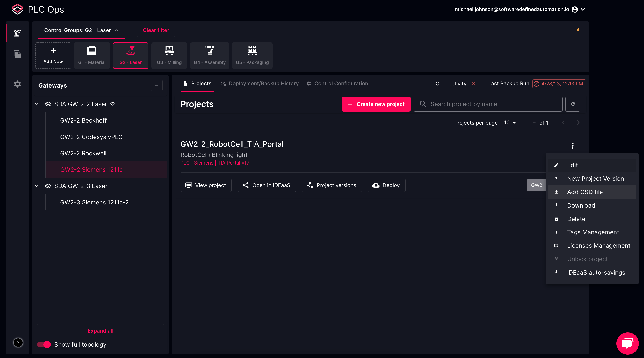Add a new gateway with plus icon
Viewport: 644px width, 358px height.
click(157, 85)
